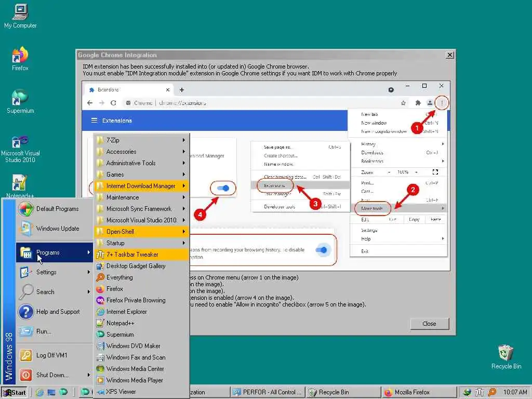Click the Start button
The image size is (532, 399).
15,393
